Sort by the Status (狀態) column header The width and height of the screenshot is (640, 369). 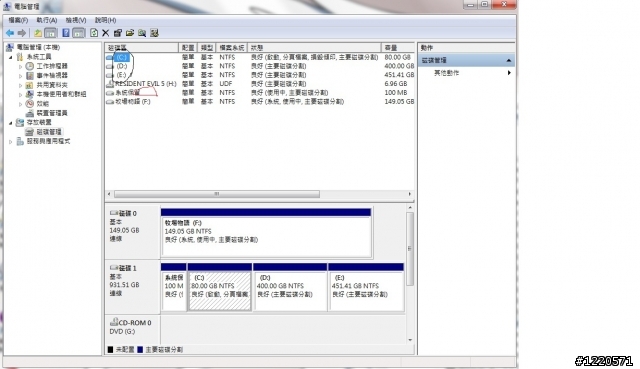coord(314,48)
